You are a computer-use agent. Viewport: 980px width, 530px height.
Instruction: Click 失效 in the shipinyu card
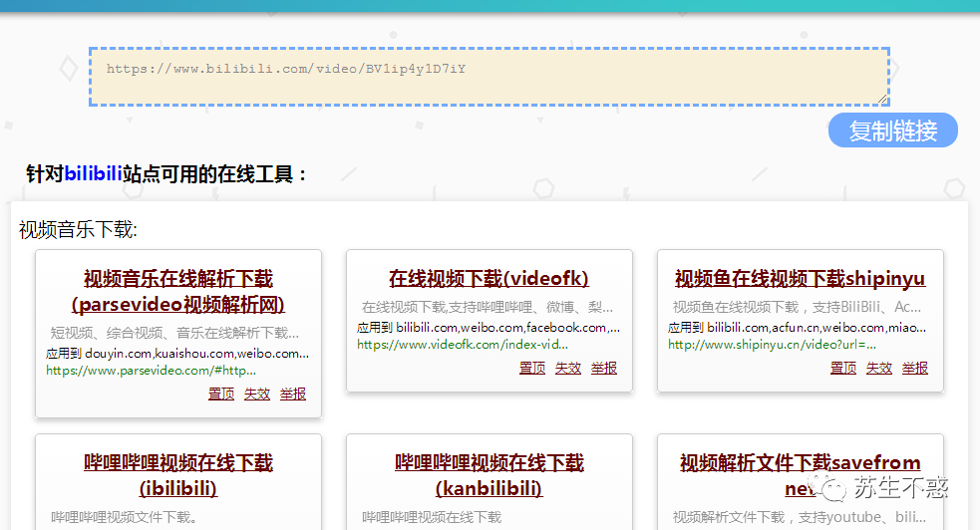pyautogui.click(x=878, y=368)
